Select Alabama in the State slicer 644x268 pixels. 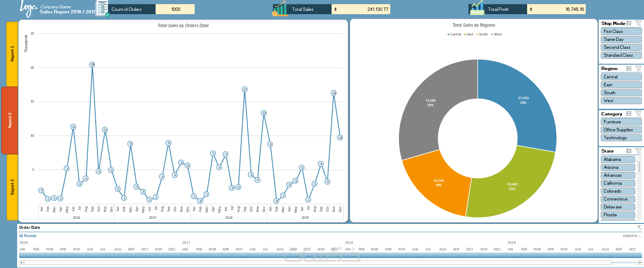pyautogui.click(x=618, y=159)
